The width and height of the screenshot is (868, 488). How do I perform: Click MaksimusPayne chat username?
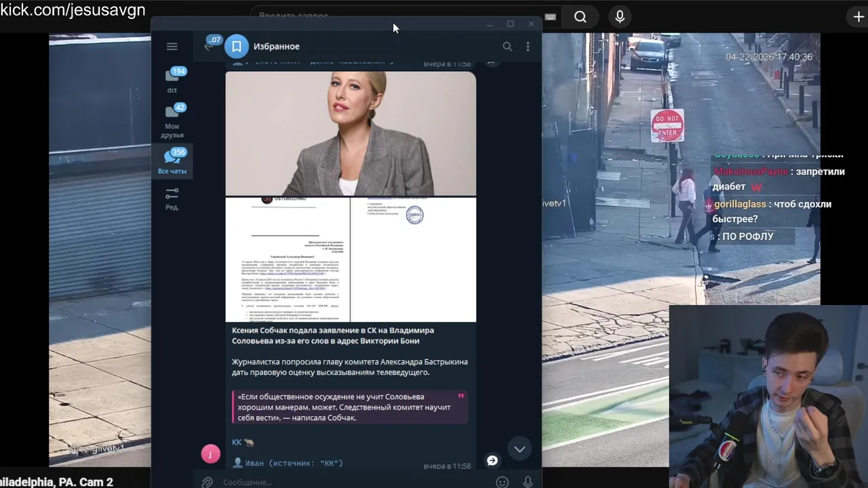[751, 171]
